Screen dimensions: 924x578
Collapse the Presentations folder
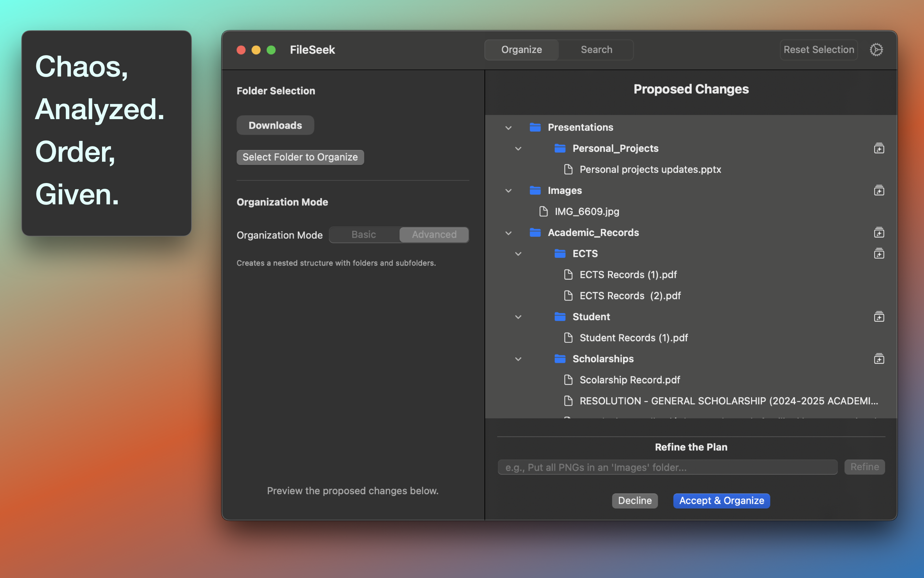point(508,128)
